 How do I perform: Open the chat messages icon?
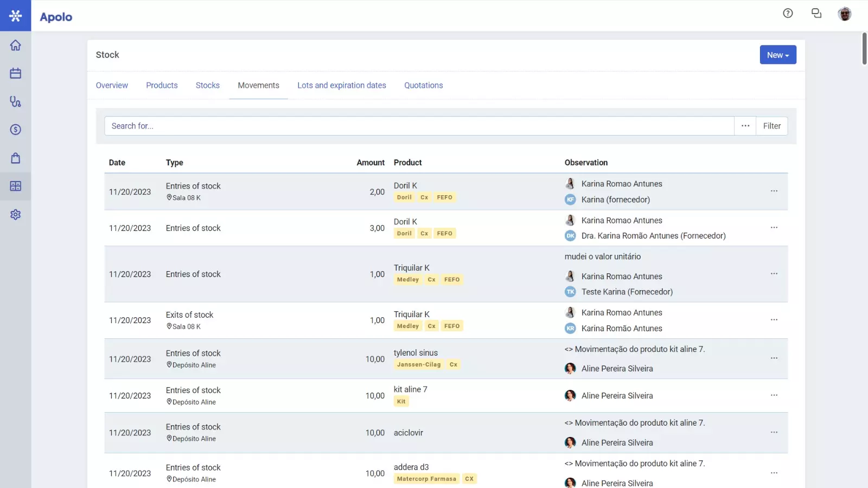(816, 14)
